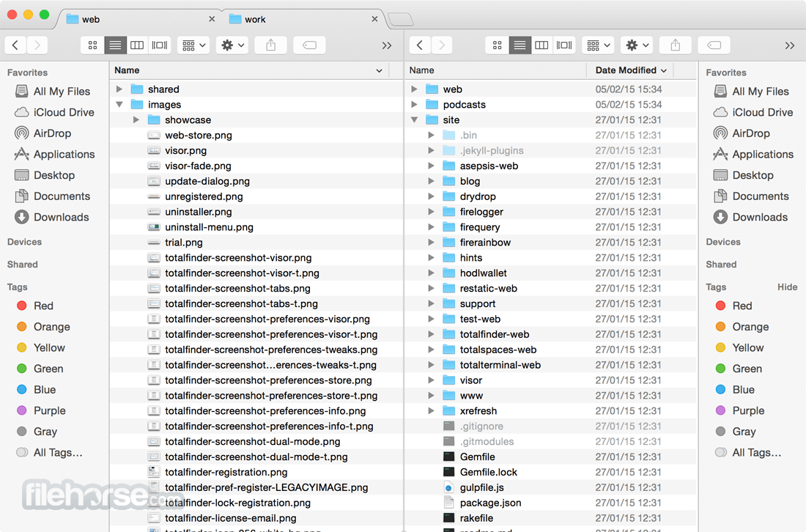Switch right pane to column view
Screen dimensions: 806x532
541,45
